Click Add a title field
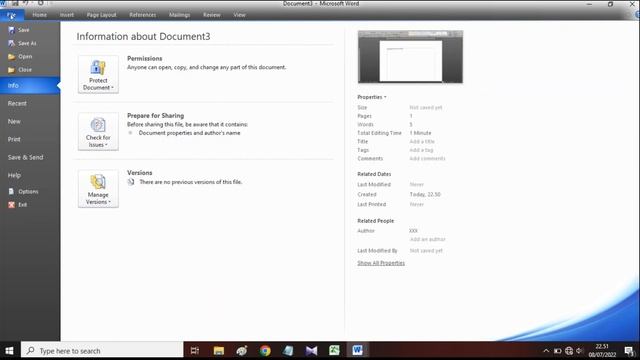The image size is (640, 360). [x=422, y=142]
